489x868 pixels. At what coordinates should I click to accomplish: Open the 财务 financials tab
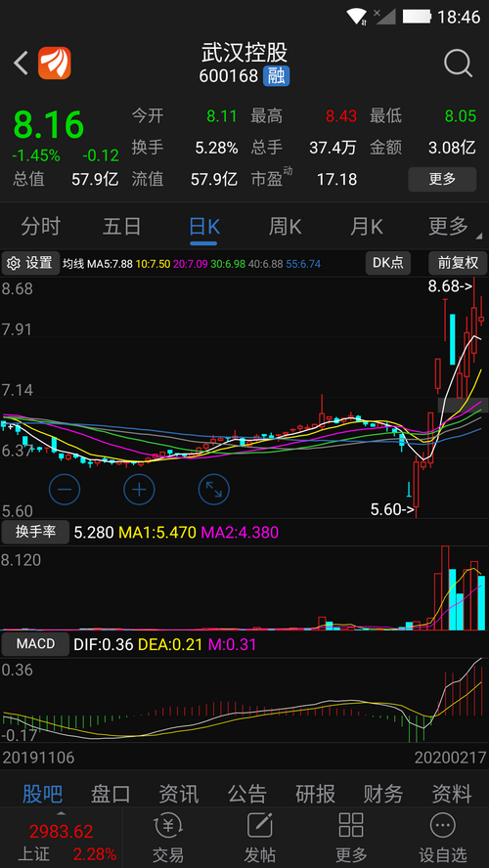click(383, 794)
